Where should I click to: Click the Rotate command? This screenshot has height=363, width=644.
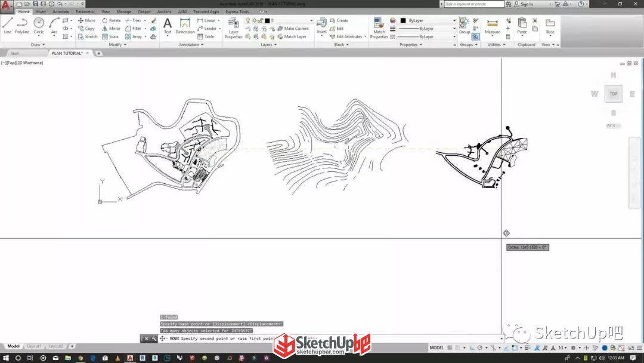coord(112,20)
